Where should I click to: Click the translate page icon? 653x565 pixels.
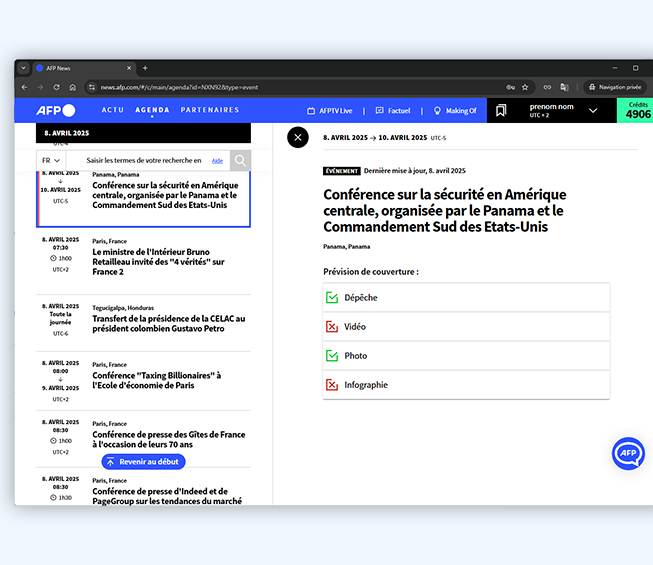click(x=564, y=87)
